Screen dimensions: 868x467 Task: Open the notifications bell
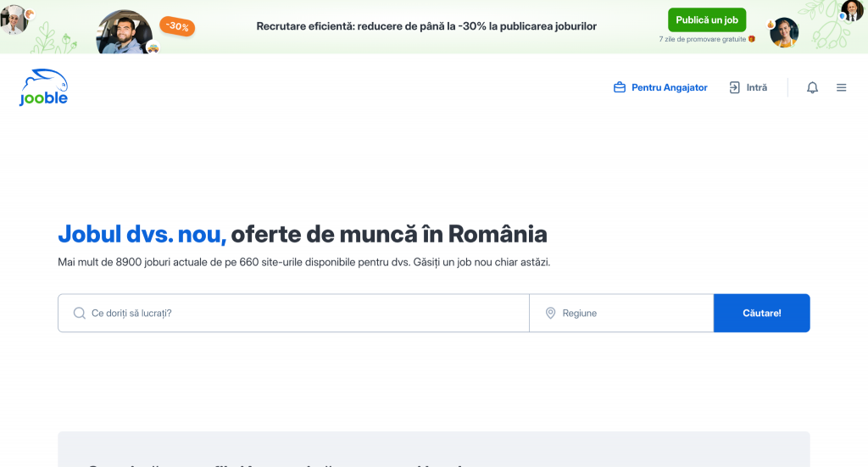pos(812,87)
